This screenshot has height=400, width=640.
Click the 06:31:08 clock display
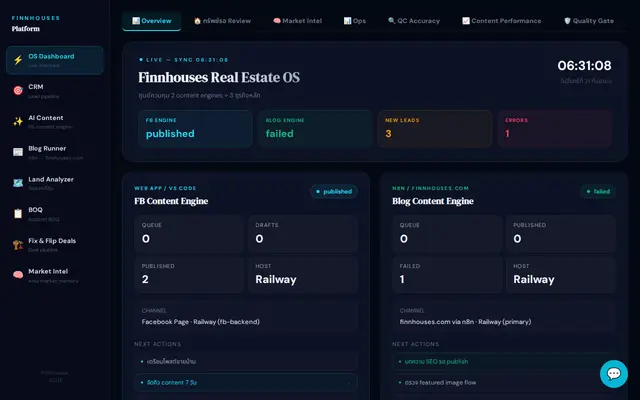[584, 66]
